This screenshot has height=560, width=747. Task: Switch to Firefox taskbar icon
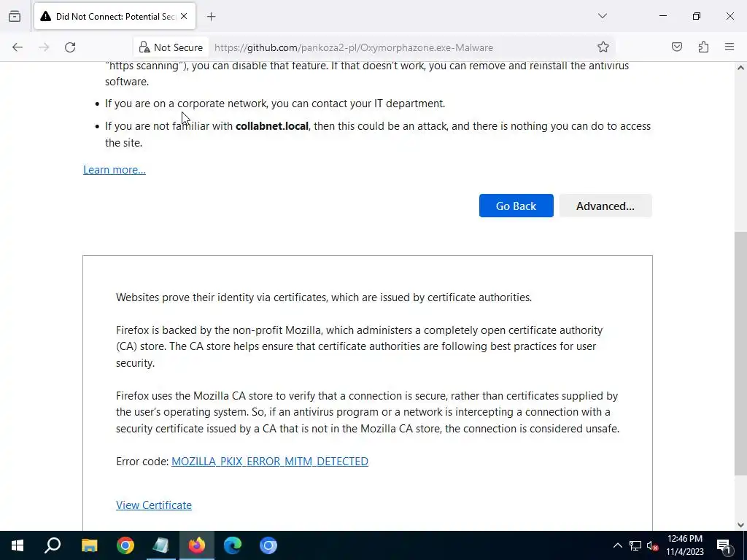[x=197, y=545]
